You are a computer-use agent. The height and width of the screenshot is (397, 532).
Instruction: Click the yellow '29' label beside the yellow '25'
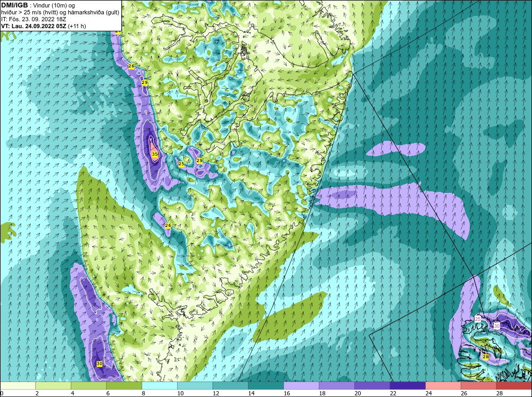[x=199, y=161]
